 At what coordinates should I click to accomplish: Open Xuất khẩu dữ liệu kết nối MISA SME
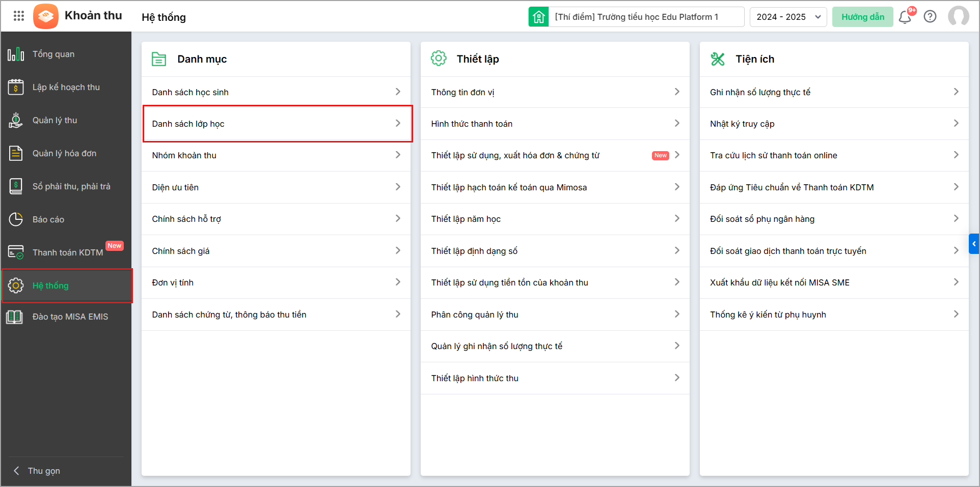click(x=834, y=282)
